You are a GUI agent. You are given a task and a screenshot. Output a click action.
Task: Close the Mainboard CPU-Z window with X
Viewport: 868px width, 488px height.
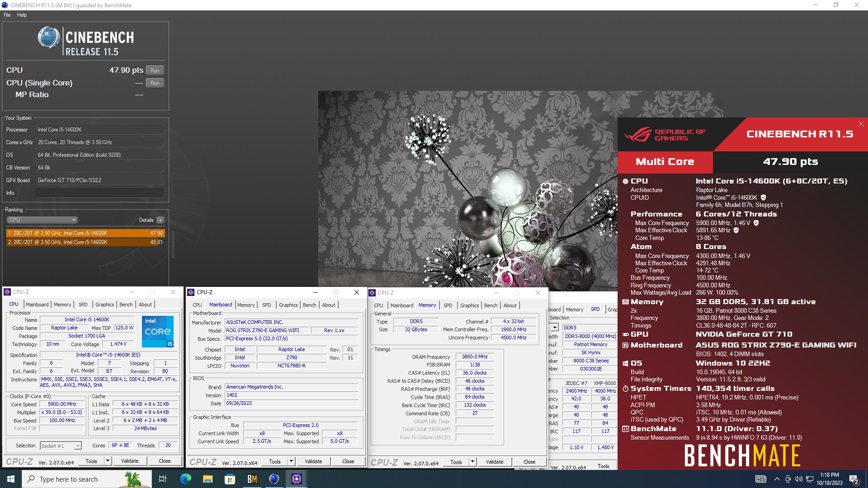pyautogui.click(x=356, y=292)
